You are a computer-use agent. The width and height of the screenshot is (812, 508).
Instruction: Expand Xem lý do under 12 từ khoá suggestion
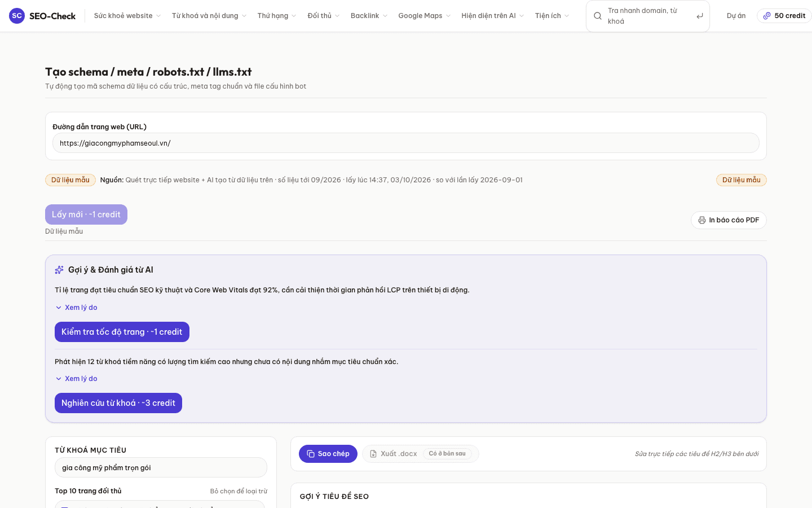(76, 379)
